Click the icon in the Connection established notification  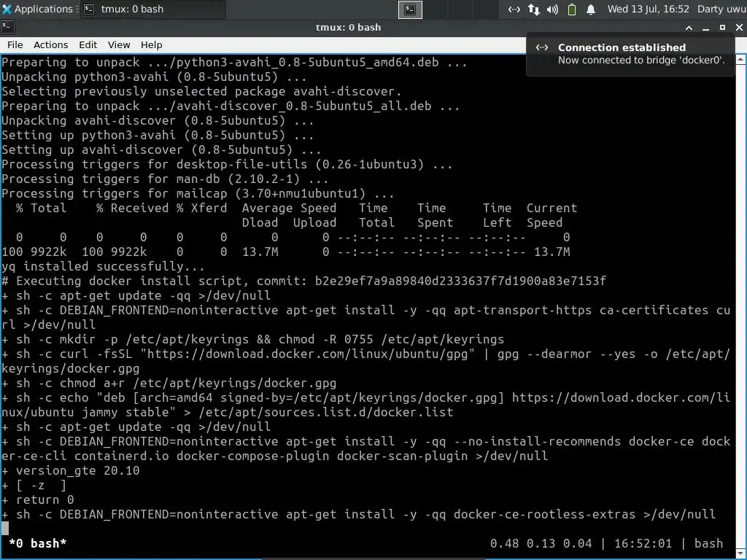542,47
